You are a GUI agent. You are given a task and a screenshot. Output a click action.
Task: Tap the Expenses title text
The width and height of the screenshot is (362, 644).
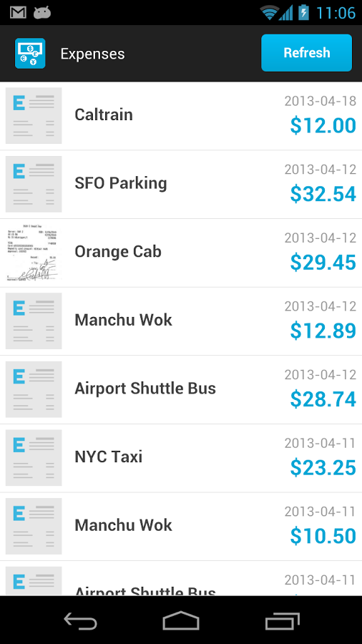pos(93,54)
